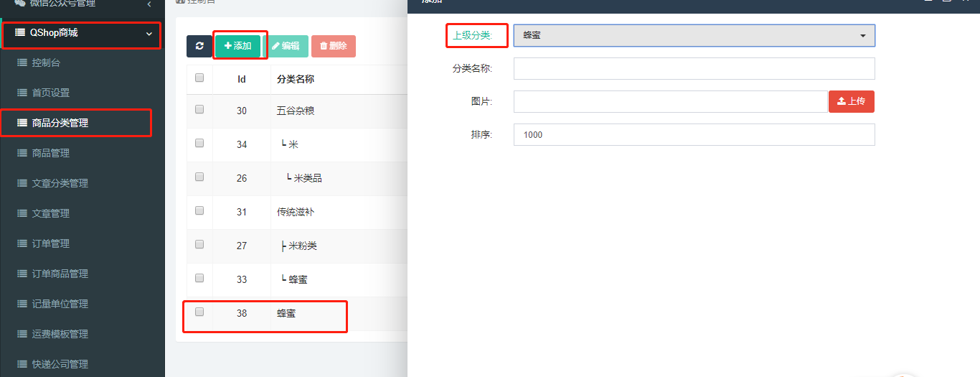The height and width of the screenshot is (377, 980).
Task: Click the list icon beside 控制台
Action: point(22,63)
